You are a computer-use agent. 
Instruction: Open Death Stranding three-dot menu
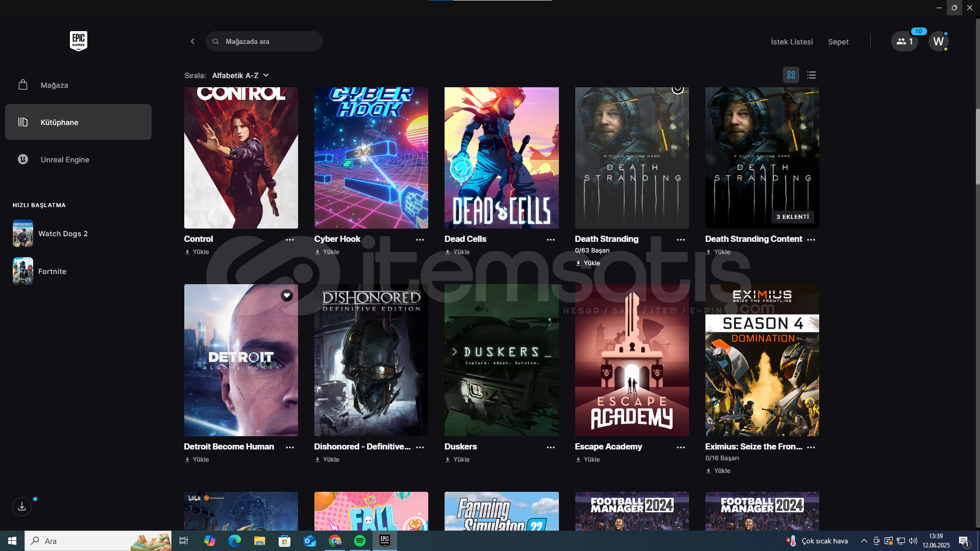[x=681, y=239]
